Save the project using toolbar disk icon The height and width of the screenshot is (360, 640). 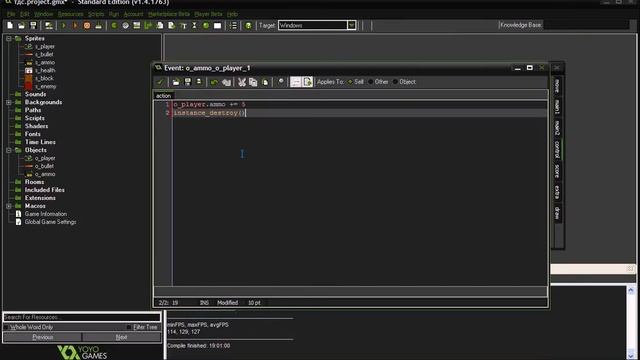pyautogui.click(x=33, y=25)
